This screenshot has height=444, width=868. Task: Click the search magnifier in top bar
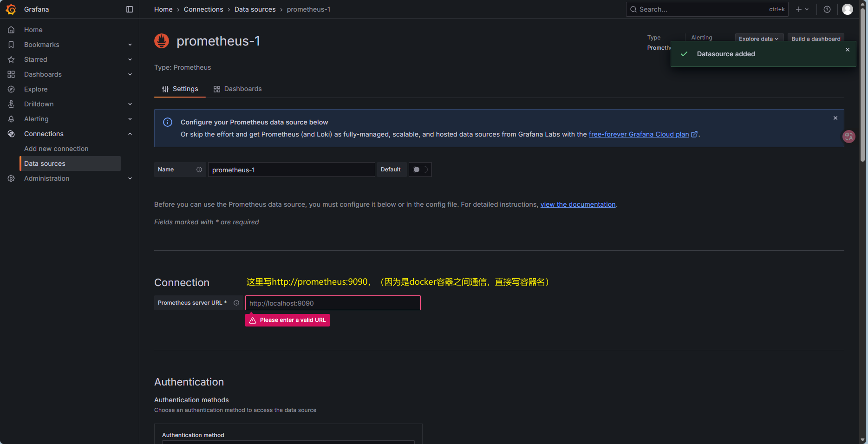(x=633, y=9)
